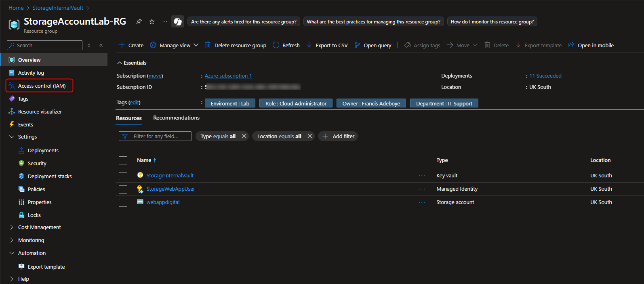Image resolution: width=644 pixels, height=284 pixels.
Task: Open StorageInternalVault key vault resource
Action: pos(170,175)
